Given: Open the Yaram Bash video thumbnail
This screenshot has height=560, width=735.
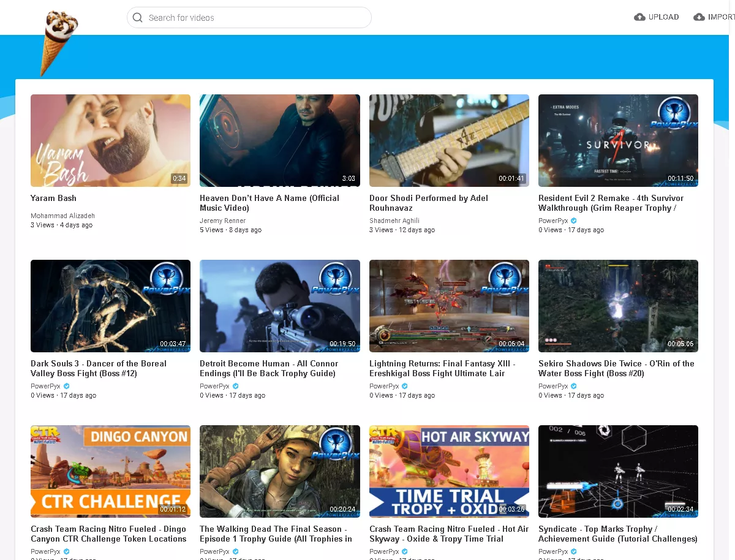Looking at the screenshot, I should click(110, 140).
